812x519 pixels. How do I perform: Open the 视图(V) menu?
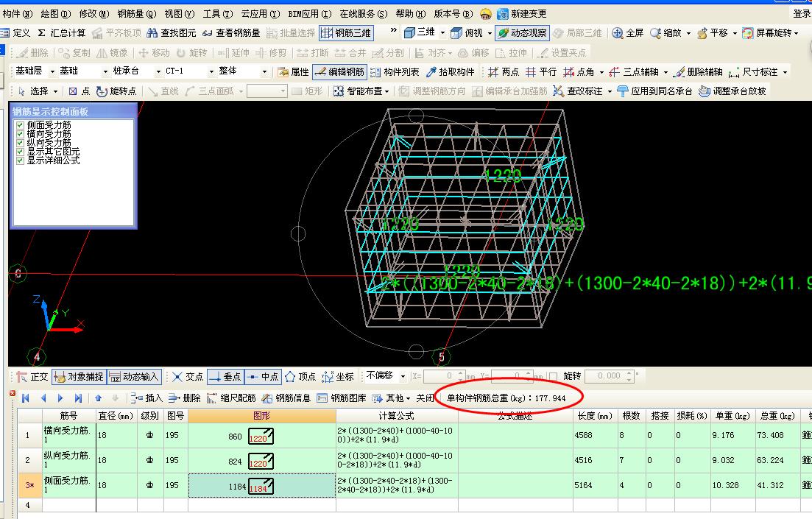point(179,14)
